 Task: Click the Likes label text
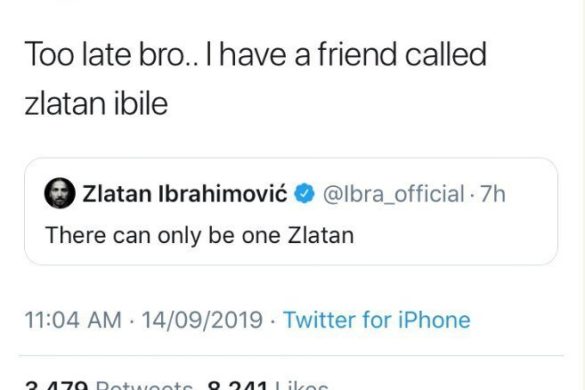(x=301, y=386)
